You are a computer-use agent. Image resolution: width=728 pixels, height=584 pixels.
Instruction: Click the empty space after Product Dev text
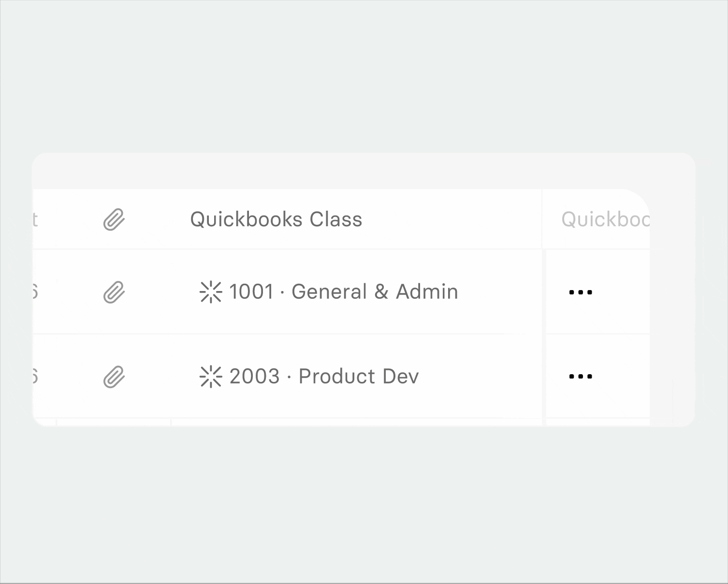479,377
